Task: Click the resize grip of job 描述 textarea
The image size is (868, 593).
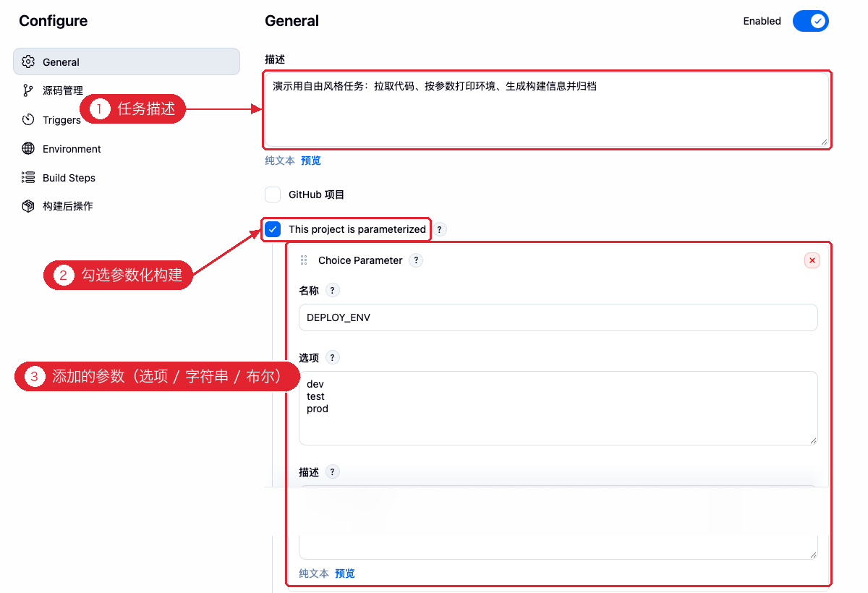Action: click(x=824, y=142)
